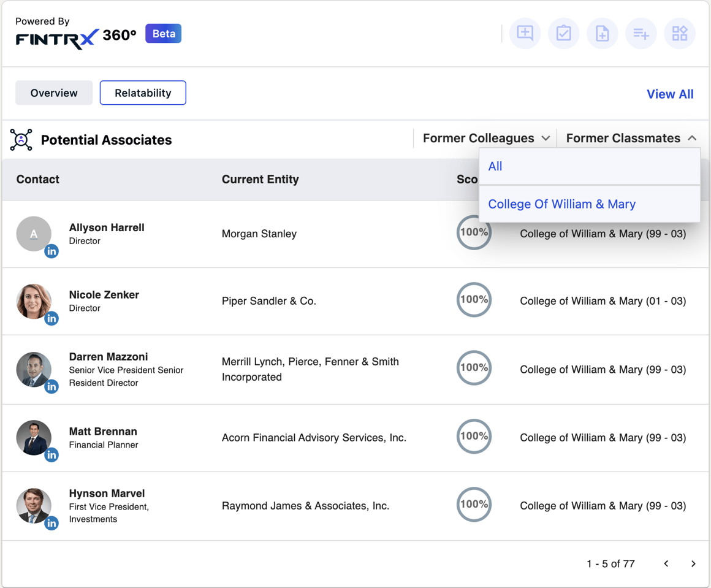Switch to the Relatability tab
Screen dimensions: 711x588
tap(143, 93)
